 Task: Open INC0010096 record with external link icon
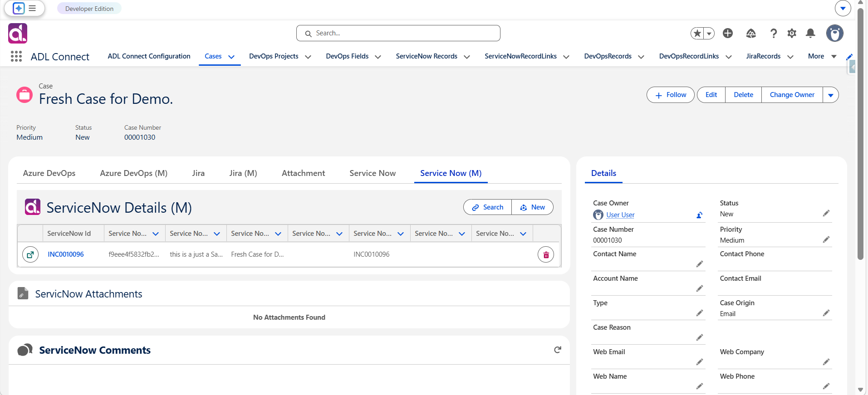coord(30,254)
